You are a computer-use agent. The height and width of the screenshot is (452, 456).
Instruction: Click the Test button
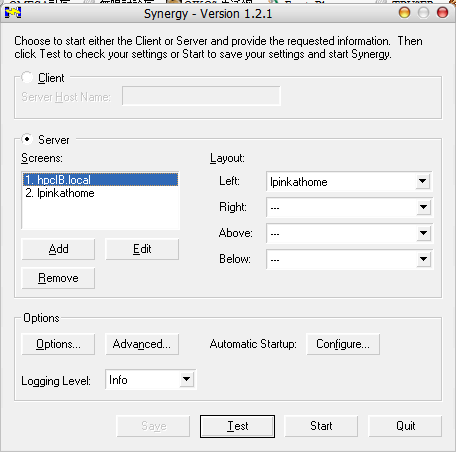coord(237,426)
